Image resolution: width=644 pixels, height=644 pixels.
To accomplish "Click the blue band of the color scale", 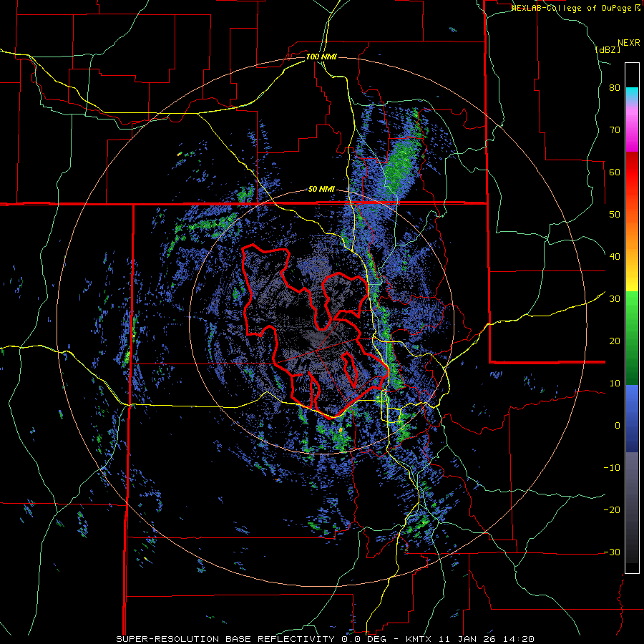I will (x=632, y=418).
